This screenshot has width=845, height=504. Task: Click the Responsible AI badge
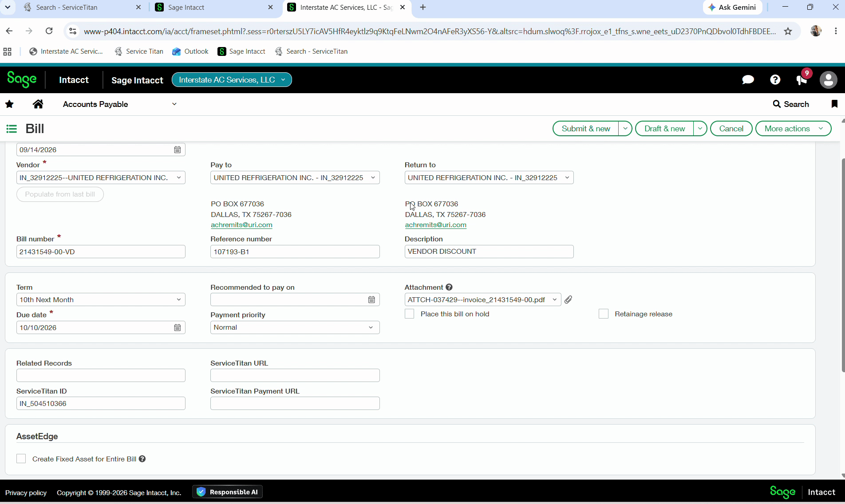[228, 492]
